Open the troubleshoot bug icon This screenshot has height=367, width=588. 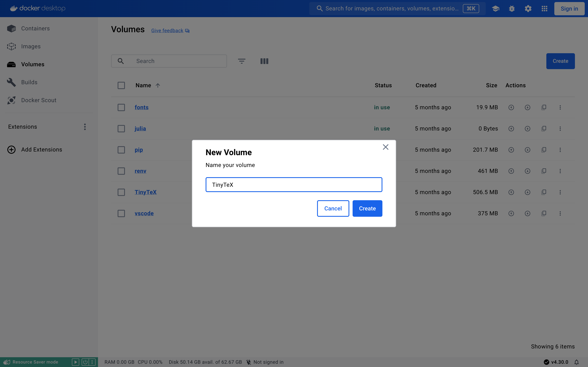(512, 9)
